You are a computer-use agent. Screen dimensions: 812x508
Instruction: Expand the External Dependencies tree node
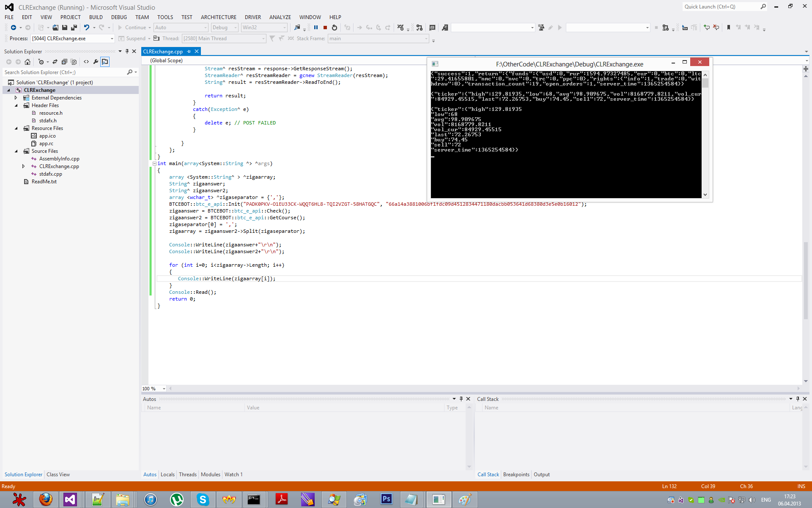point(16,98)
